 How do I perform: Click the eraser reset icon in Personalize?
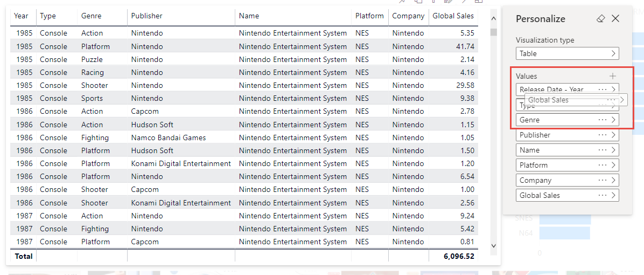pyautogui.click(x=601, y=19)
